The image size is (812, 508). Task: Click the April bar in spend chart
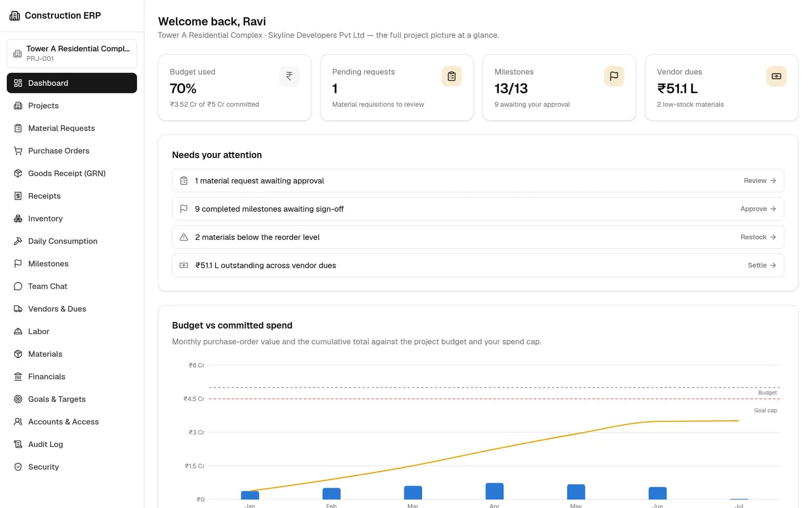(x=495, y=491)
